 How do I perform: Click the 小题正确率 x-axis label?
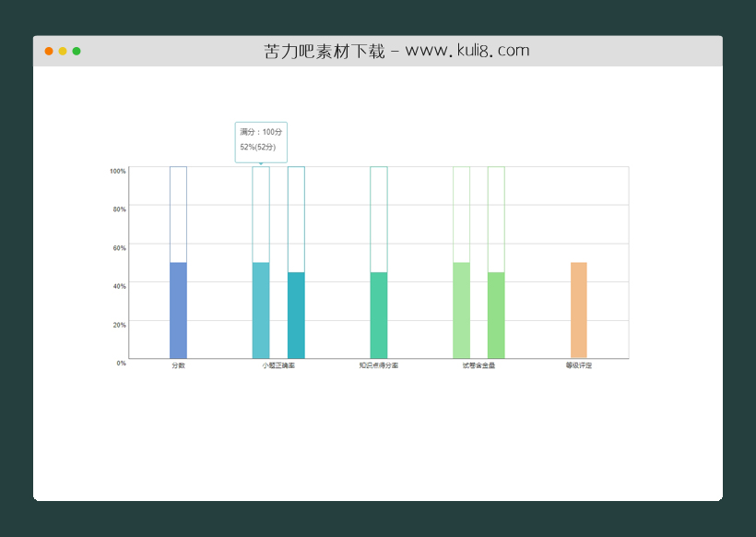click(278, 366)
